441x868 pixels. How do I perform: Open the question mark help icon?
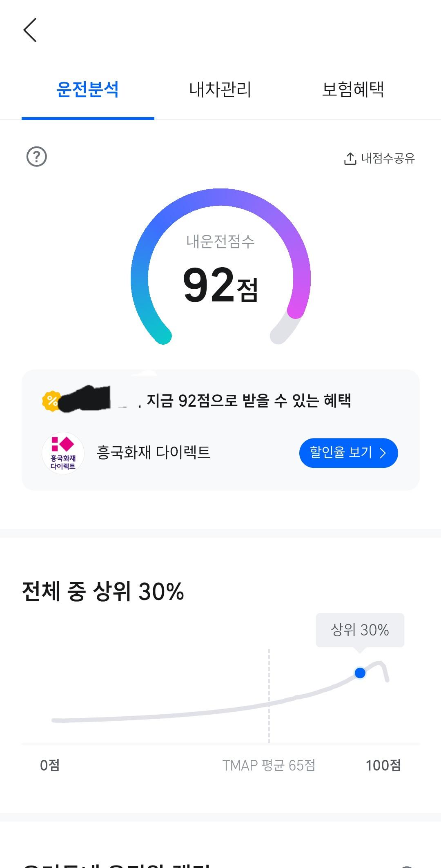[x=37, y=157]
